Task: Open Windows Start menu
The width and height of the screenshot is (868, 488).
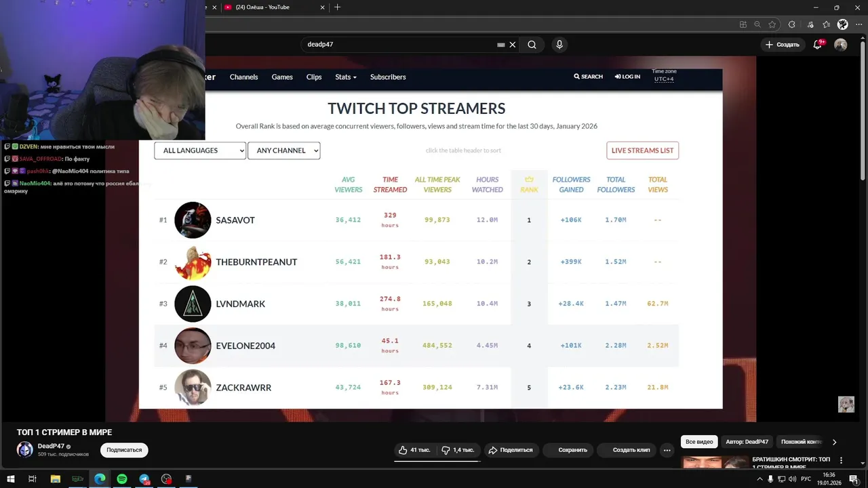Action: 10,479
